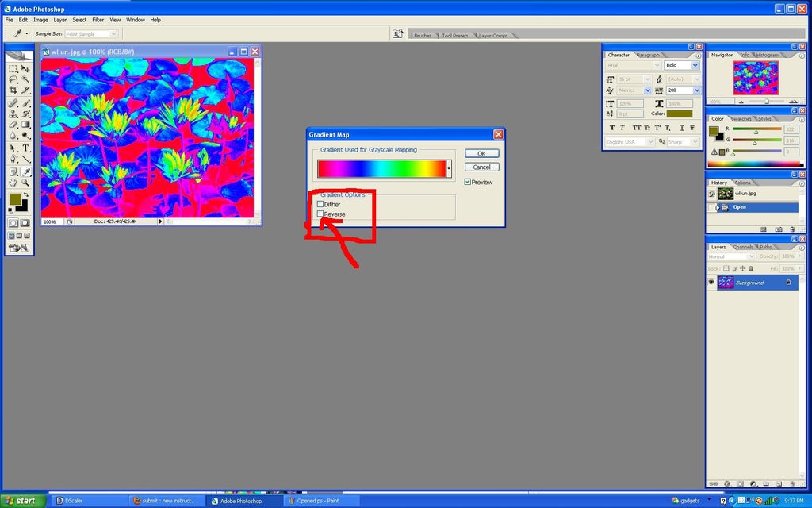Viewport: 812px width, 508px height.
Task: Select the Lasso tool
Action: pos(13,79)
